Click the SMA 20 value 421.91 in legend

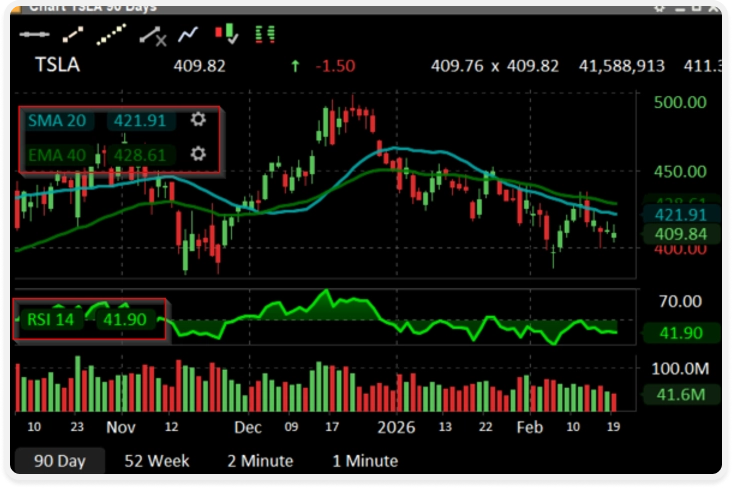point(140,121)
